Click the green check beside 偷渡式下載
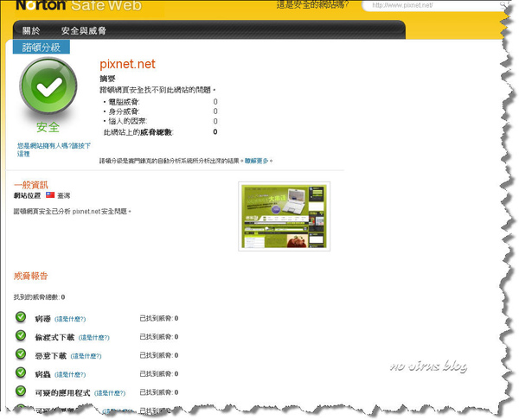 pyautogui.click(x=21, y=335)
